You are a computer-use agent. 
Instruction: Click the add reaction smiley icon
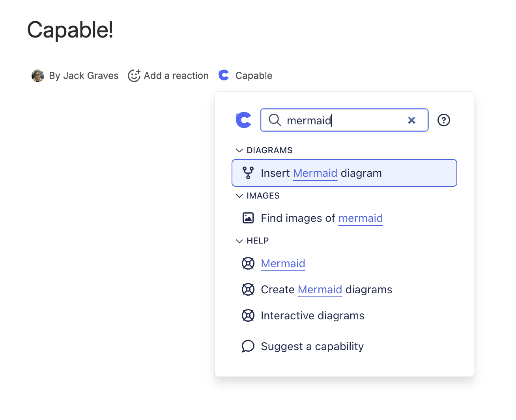pyautogui.click(x=134, y=75)
